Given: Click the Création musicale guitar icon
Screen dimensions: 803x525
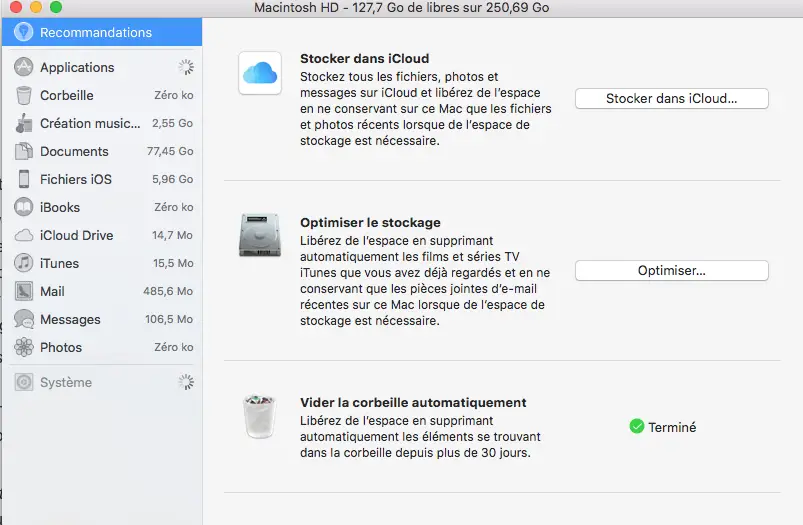Looking at the screenshot, I should (24, 123).
